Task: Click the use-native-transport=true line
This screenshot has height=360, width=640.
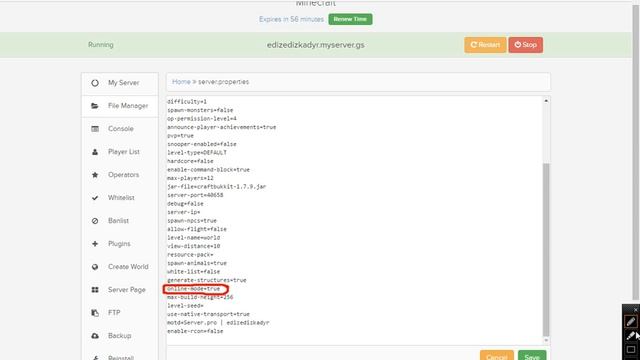Action: tap(208, 314)
